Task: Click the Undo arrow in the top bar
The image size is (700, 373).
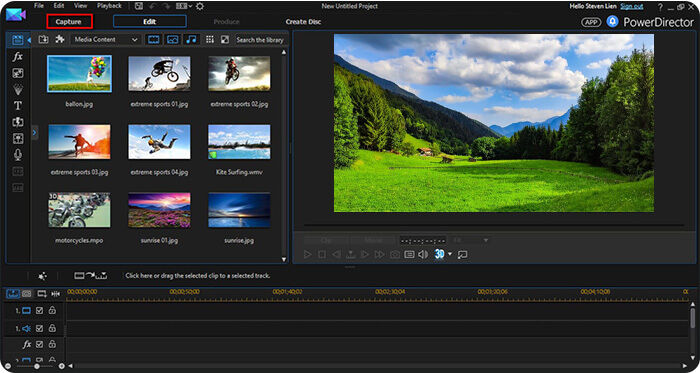Action: click(x=154, y=6)
